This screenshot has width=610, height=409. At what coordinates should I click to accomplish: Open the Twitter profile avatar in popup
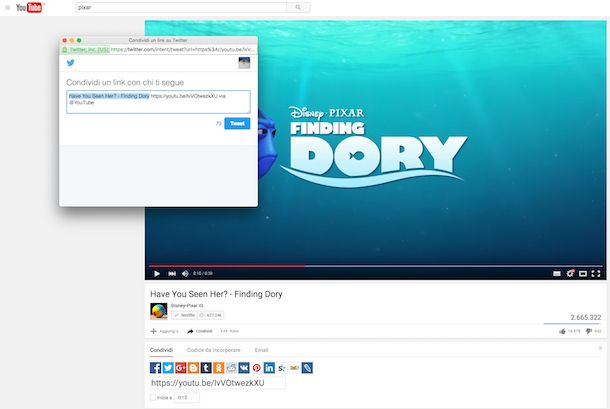tap(244, 63)
